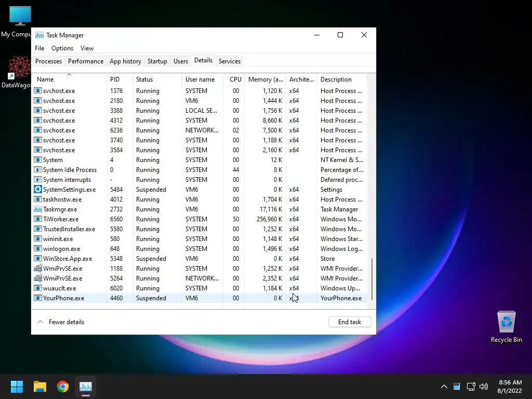Screen dimensions: 532x399
Task: Click the YourPhone.exe process icon
Action: click(x=37, y=298)
